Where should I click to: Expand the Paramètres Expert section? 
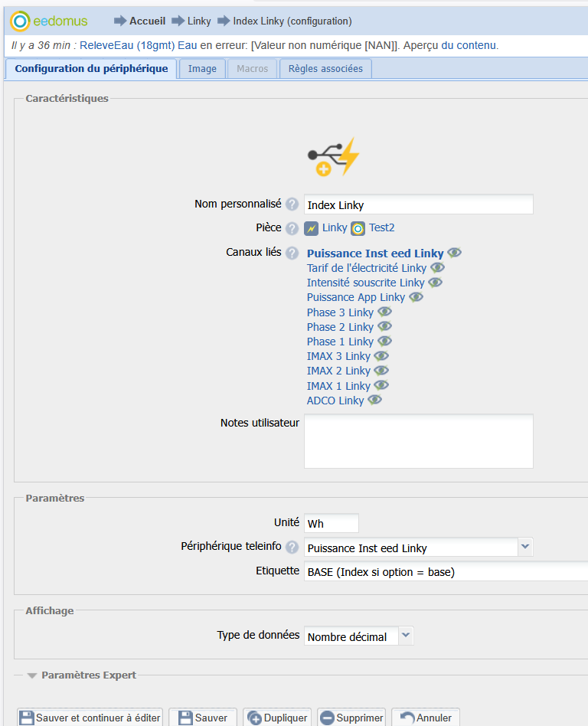pyautogui.click(x=32, y=675)
